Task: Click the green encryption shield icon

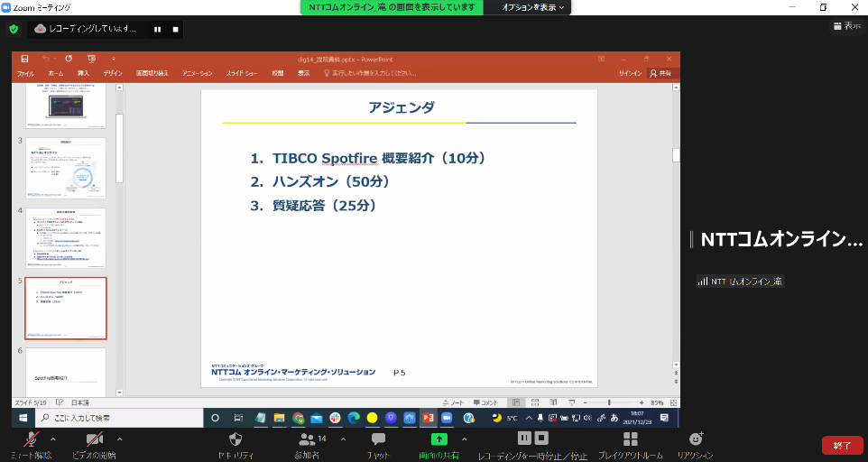Action: tap(14, 29)
